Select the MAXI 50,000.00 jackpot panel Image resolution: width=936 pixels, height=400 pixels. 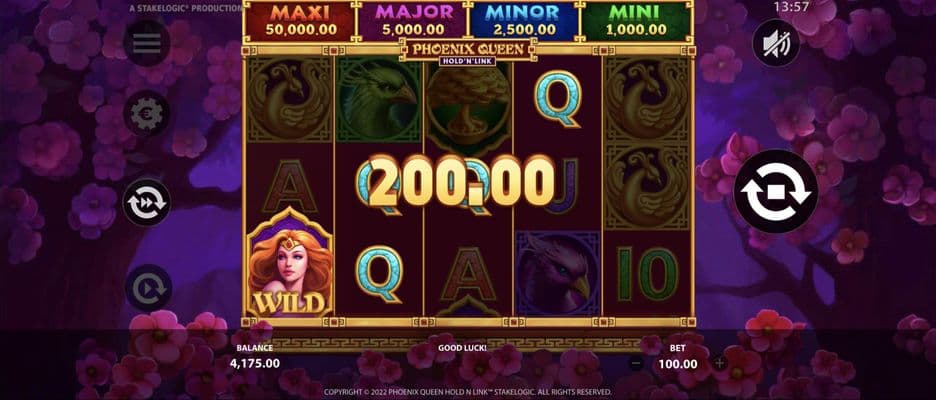coord(300,21)
